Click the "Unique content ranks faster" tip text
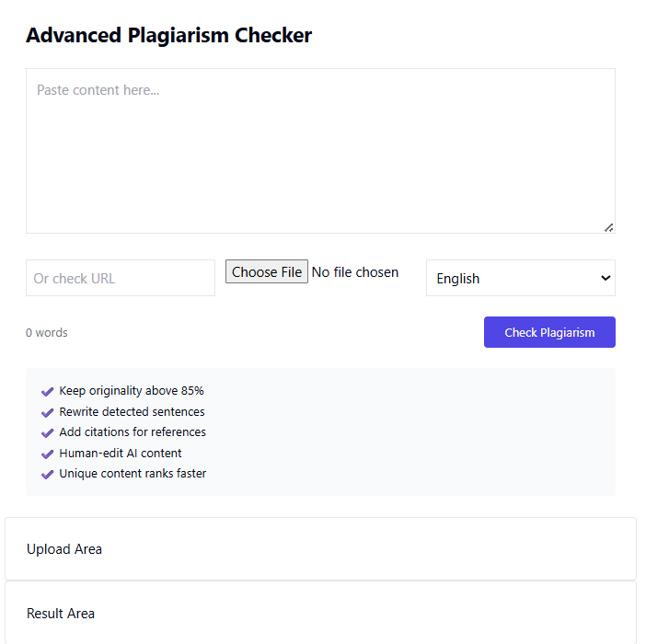The height and width of the screenshot is (644, 646). pos(133,474)
